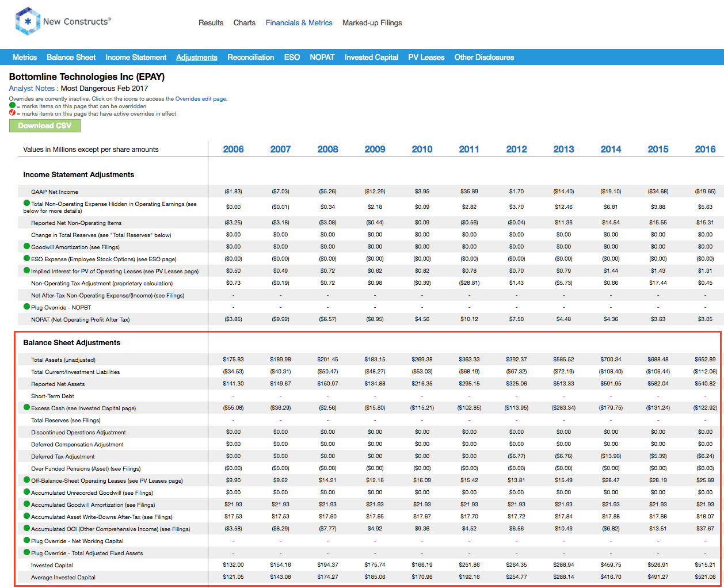
Task: Click green dot beside Accumulated Unrecorded Goodwill
Action: [x=27, y=492]
